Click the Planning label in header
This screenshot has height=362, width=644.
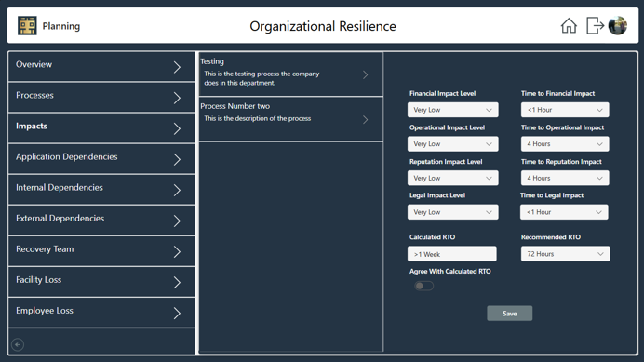click(x=61, y=26)
